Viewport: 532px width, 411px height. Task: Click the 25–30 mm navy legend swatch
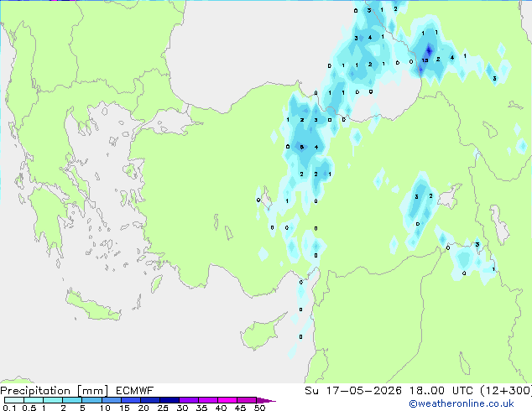170,400
